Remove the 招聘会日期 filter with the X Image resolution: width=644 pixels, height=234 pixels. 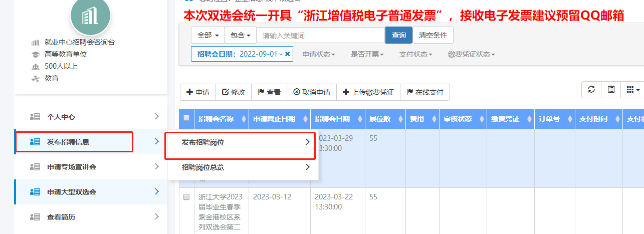[x=287, y=54]
